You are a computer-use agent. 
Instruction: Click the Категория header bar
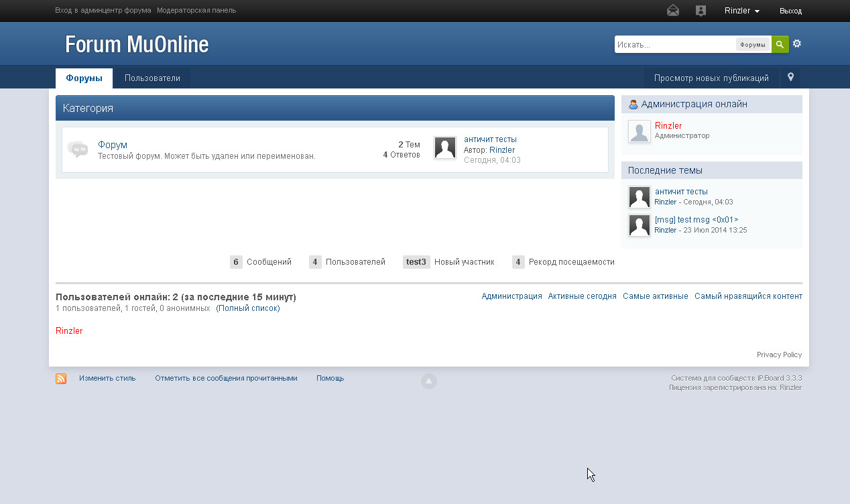(335, 108)
